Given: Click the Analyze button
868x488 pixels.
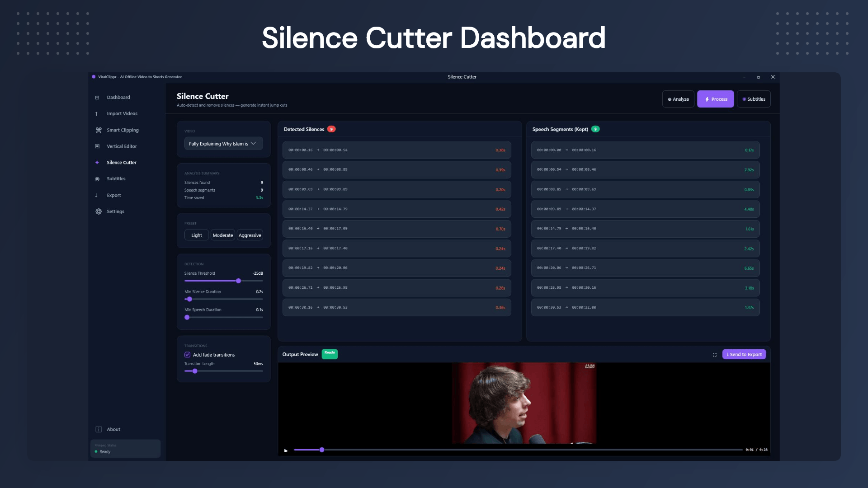Looking at the screenshot, I should (678, 99).
